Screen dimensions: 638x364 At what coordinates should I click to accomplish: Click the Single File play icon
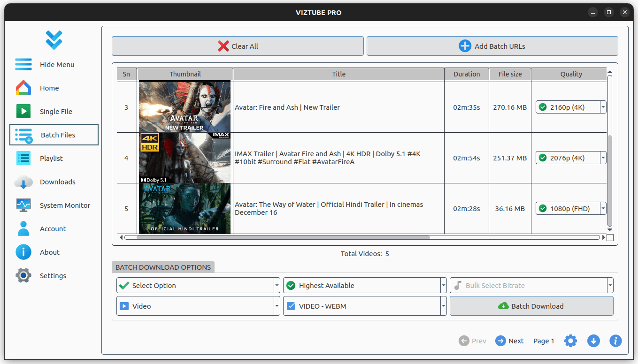click(23, 112)
